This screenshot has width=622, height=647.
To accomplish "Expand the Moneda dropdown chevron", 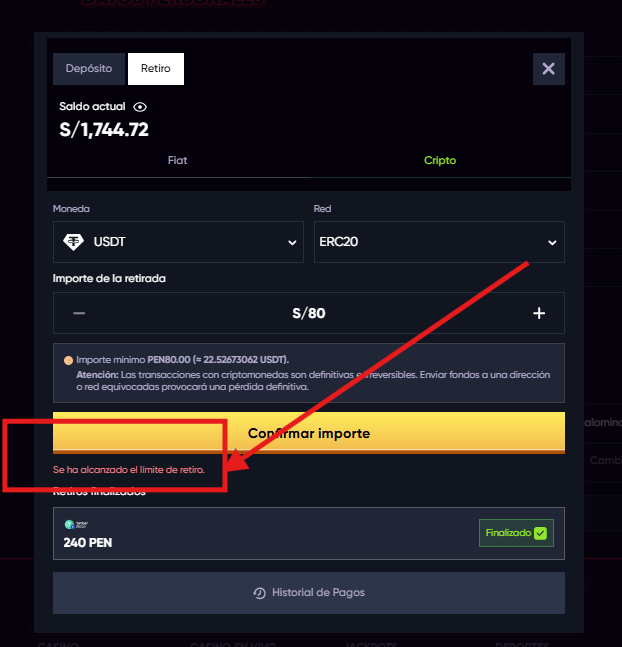I will pos(292,243).
